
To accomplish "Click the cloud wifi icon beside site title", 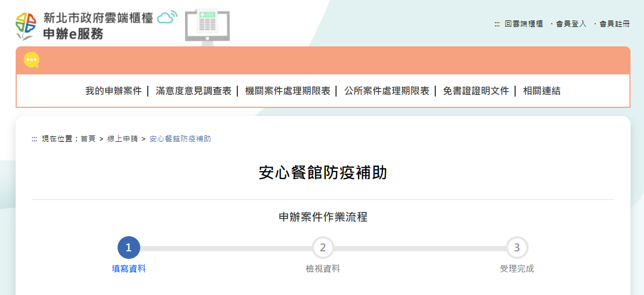I will coord(168,17).
